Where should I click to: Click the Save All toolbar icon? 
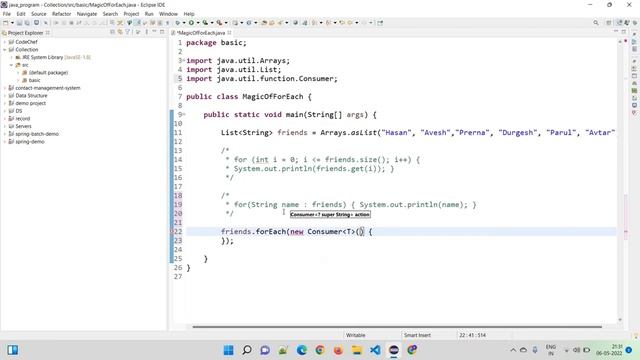27,23
